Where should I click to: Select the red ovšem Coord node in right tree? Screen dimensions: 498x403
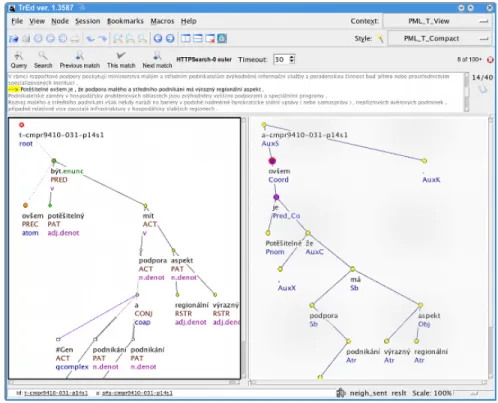tap(272, 161)
